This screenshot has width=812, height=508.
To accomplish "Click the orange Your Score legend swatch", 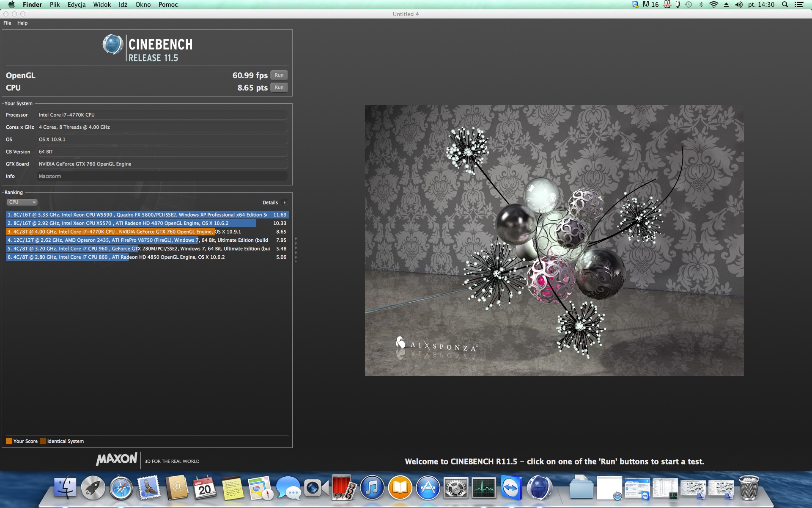I will tap(9, 441).
